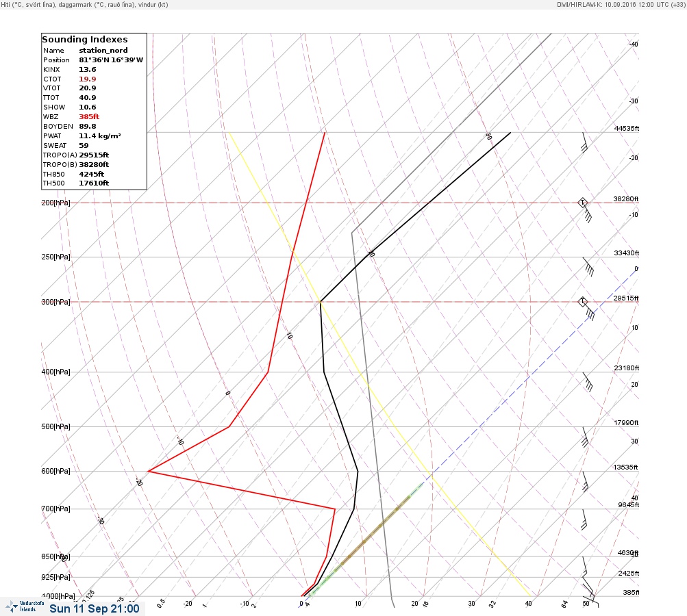Click the '2425ft' altitude label
Image resolution: width=687 pixels, height=616 pixels.
(x=629, y=573)
